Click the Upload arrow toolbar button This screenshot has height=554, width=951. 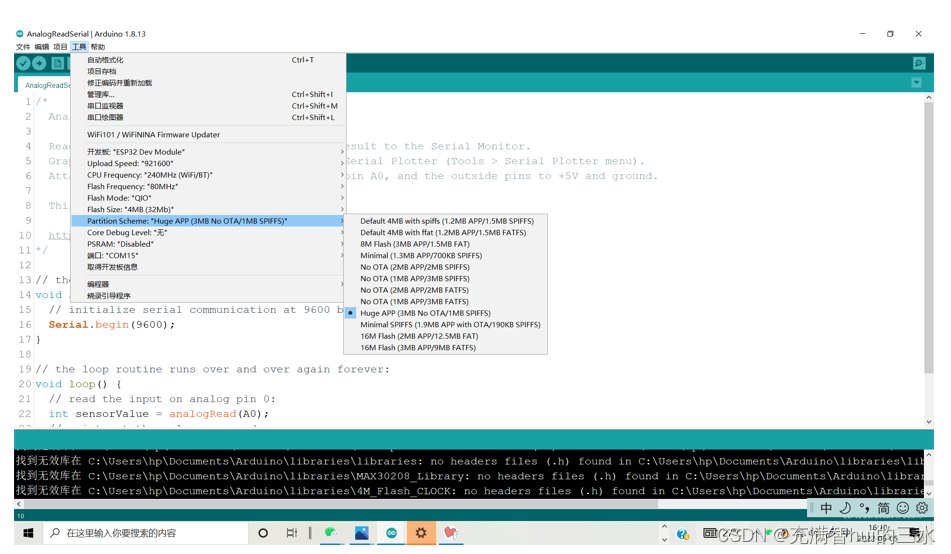[x=39, y=63]
